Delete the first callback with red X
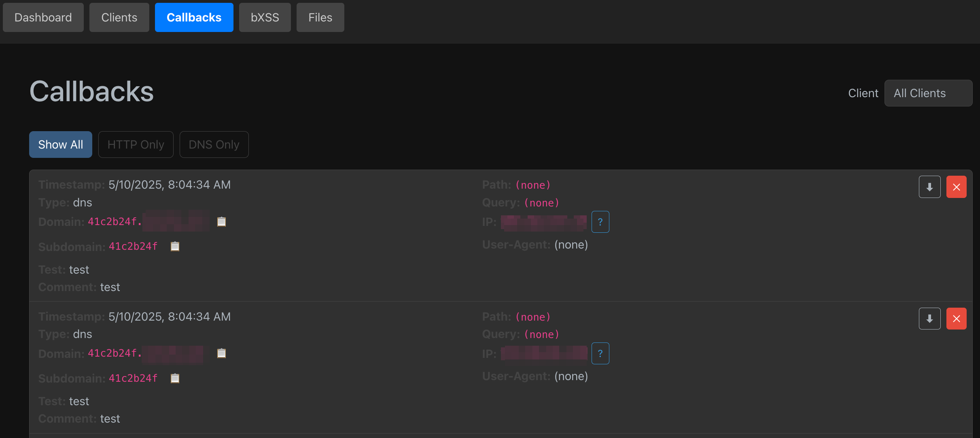 957,187
